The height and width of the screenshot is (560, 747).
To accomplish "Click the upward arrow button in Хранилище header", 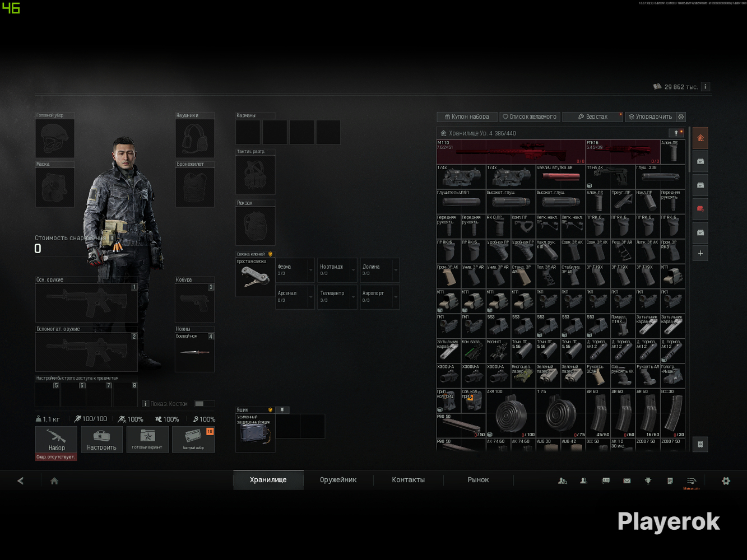I will (x=676, y=133).
